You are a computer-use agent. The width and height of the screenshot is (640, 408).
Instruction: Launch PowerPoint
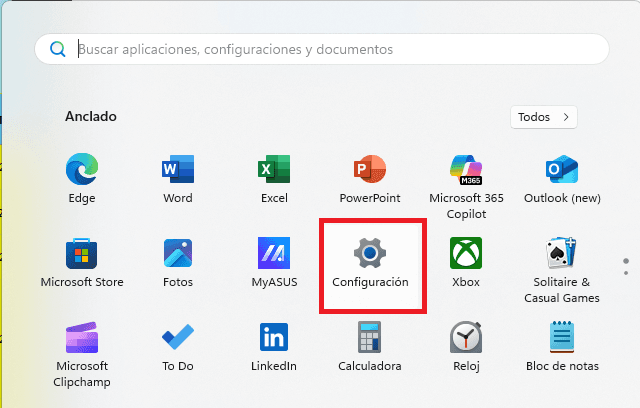tap(370, 178)
